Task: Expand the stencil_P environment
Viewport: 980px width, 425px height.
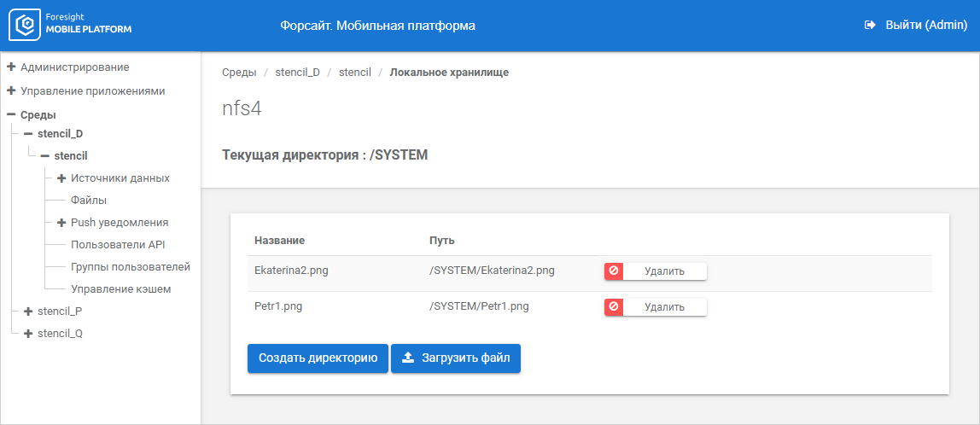Action: point(28,311)
